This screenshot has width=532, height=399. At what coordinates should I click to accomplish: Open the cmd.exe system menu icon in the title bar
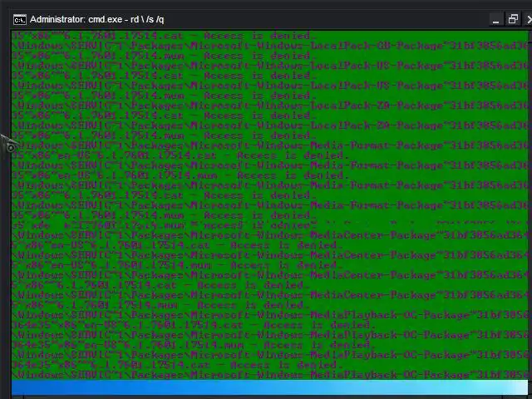20,20
